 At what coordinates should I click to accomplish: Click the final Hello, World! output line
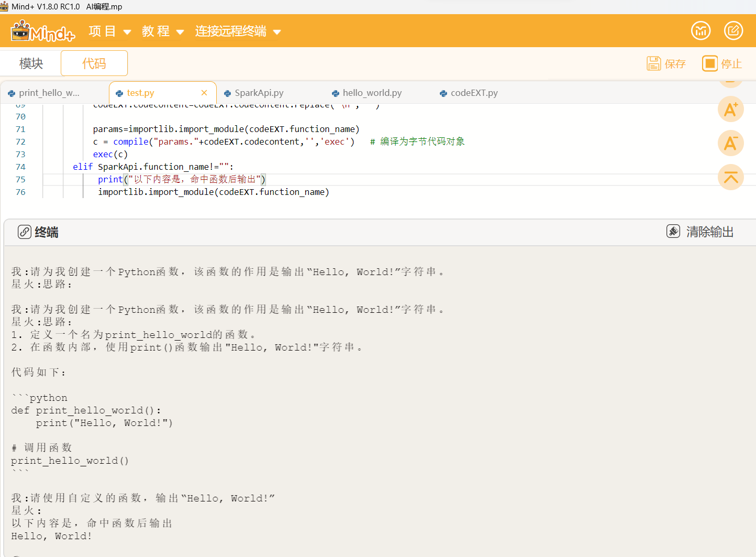[x=51, y=536]
